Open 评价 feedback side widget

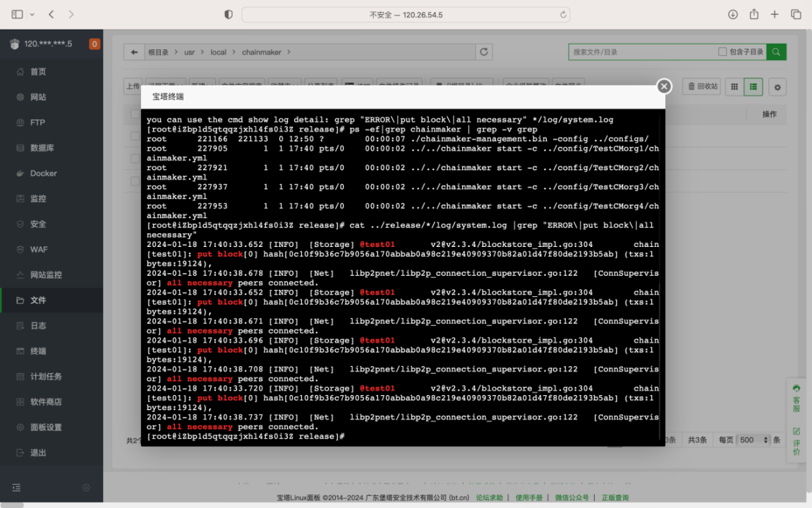click(x=796, y=441)
